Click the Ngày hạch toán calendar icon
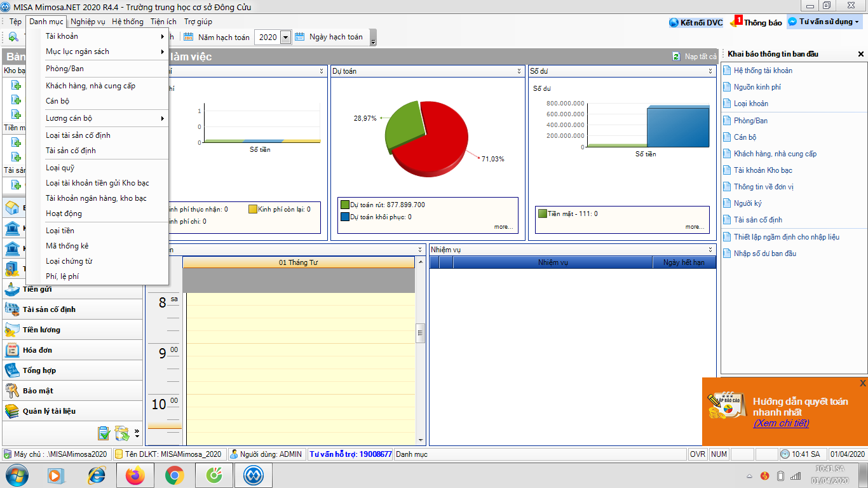This screenshot has height=488, width=868. pyautogui.click(x=300, y=37)
